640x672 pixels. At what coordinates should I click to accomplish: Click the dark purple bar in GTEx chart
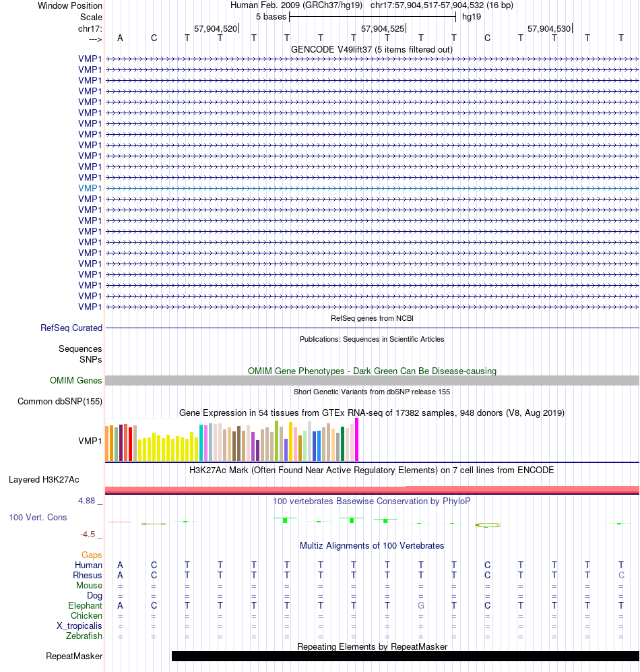tap(257, 450)
